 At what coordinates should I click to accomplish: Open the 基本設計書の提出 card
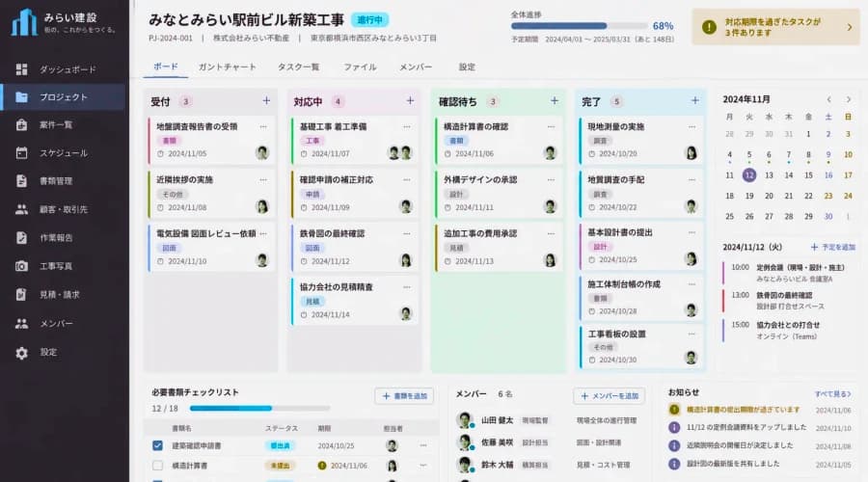pyautogui.click(x=641, y=246)
